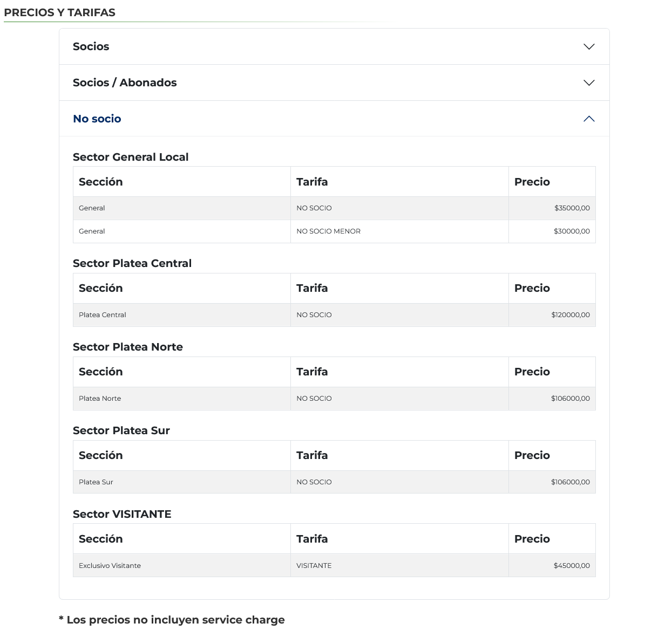Collapse the No socio section chevron
This screenshot has height=637, width=672.
pyautogui.click(x=589, y=119)
